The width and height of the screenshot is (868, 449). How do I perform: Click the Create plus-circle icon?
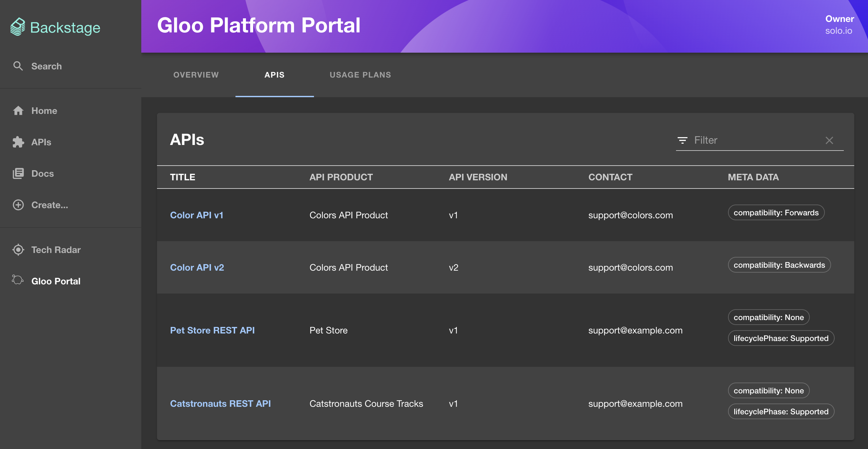coord(18,205)
